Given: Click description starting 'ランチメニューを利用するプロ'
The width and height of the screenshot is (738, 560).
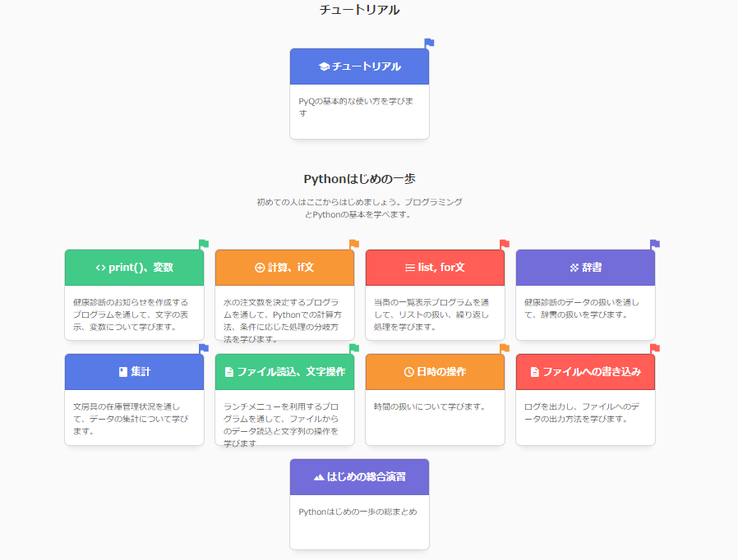Looking at the screenshot, I should tap(281, 425).
